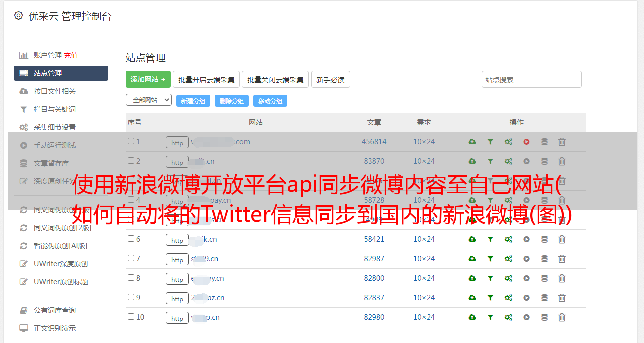Click the cloud upload icon in row 7

pyautogui.click(x=472, y=259)
